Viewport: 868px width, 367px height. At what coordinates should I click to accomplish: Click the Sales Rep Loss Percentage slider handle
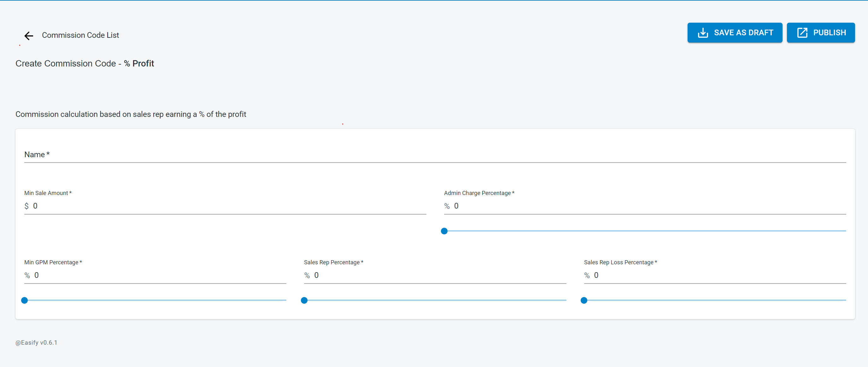coord(584,300)
